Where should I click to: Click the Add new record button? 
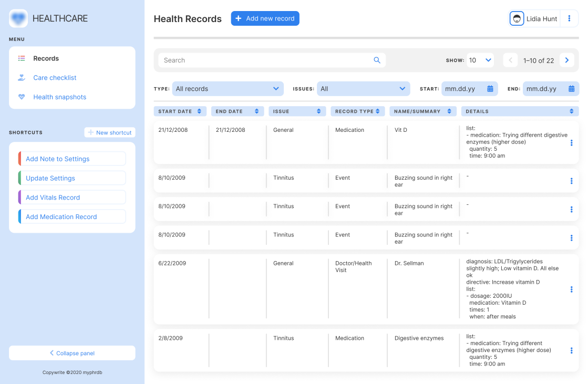coord(265,18)
